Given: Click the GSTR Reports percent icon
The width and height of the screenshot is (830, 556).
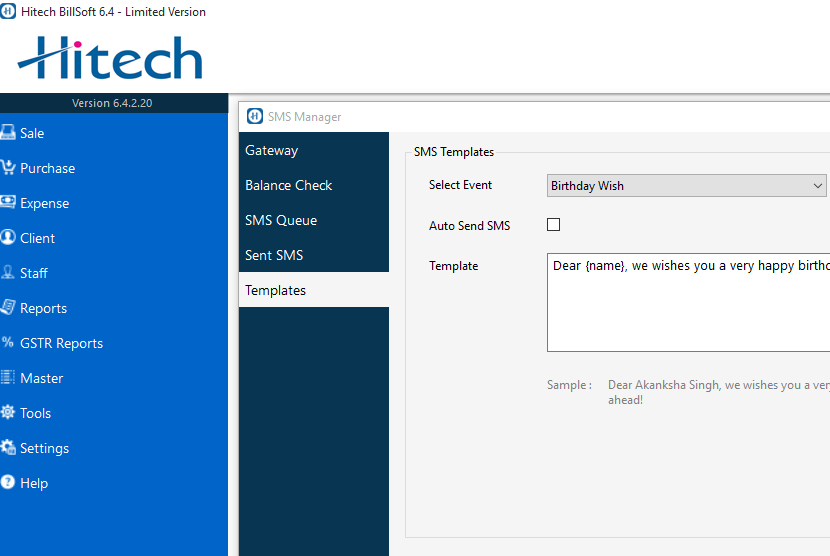Looking at the screenshot, I should click(8, 343).
